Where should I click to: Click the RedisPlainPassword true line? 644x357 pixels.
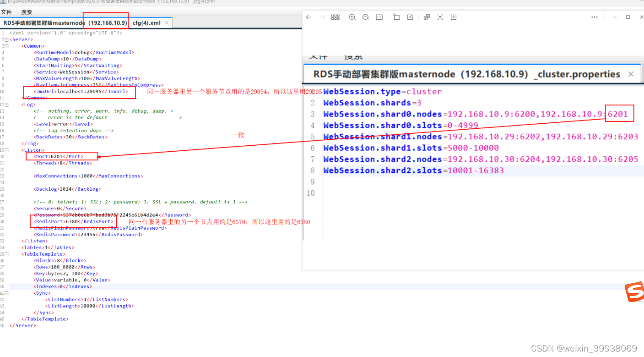pos(100,228)
